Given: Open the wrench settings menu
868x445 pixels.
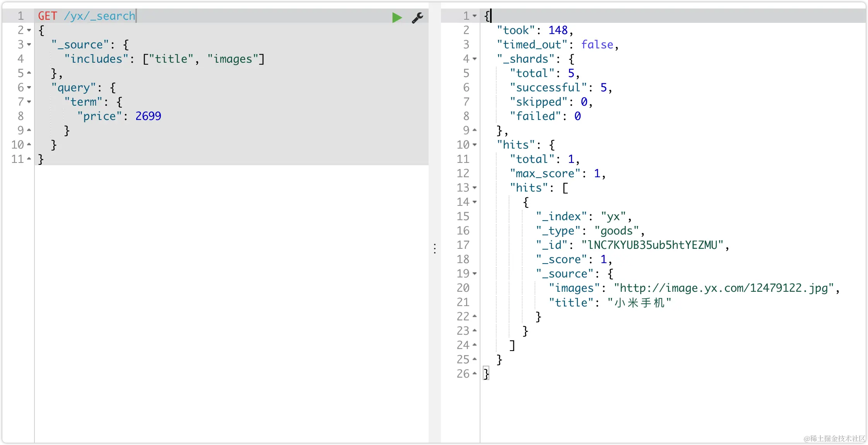Looking at the screenshot, I should 417,17.
